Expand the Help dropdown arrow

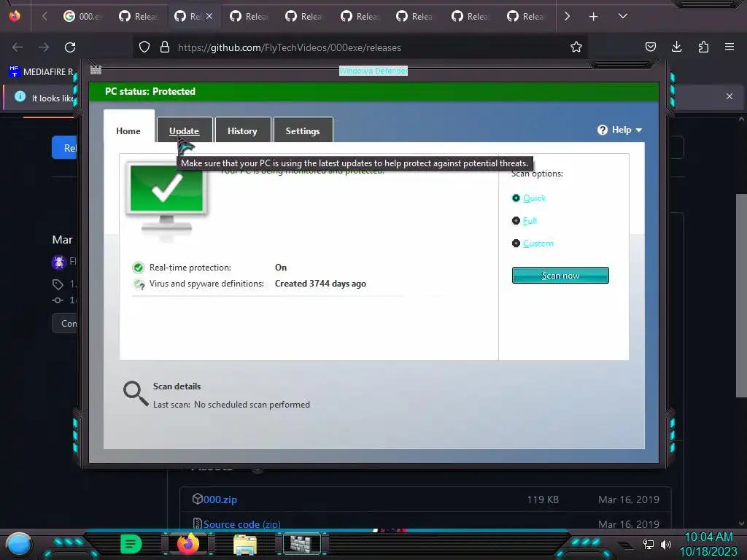pos(639,130)
